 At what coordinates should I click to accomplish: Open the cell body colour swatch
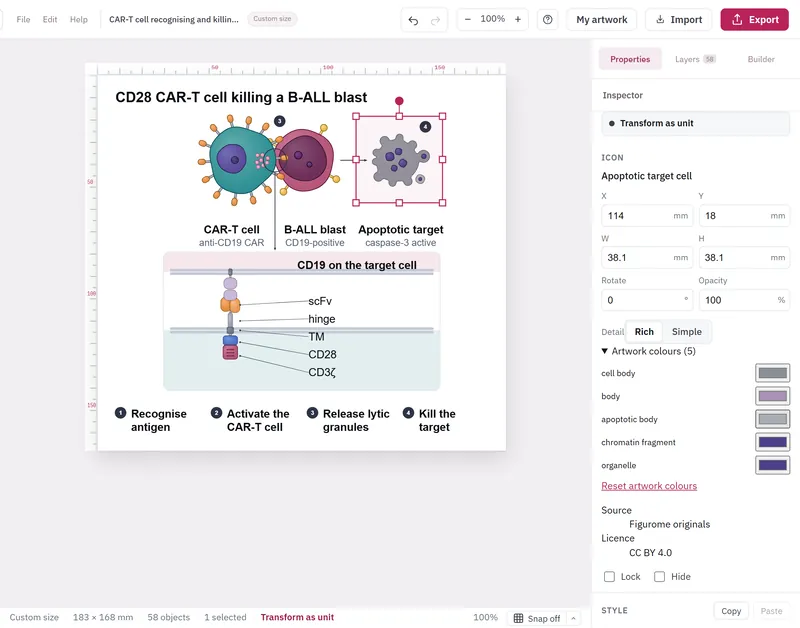click(x=772, y=373)
